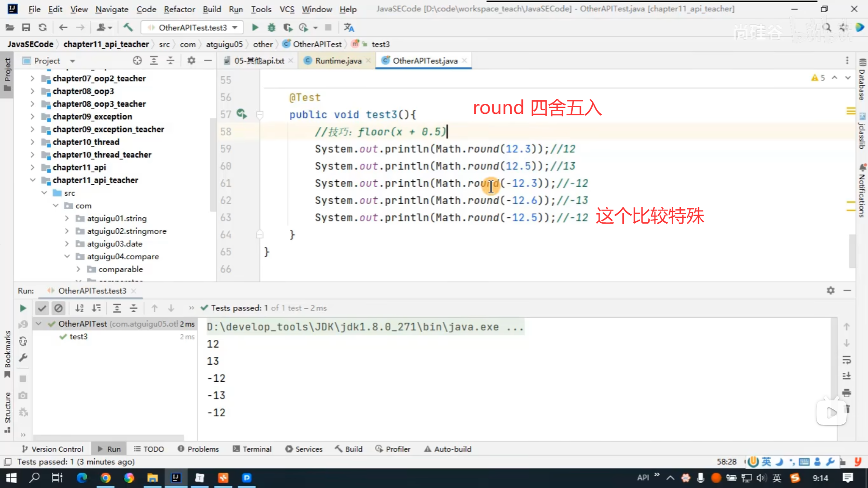Click IntelliJ IDEA icon in Windows taskbar
This screenshot has width=868, height=488.
pos(176,478)
